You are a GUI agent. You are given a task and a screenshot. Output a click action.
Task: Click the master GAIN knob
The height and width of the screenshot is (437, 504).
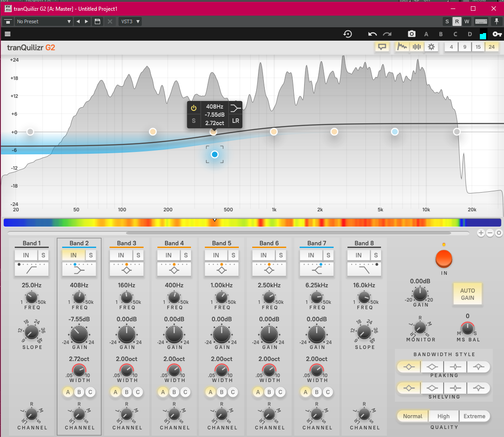[420, 294]
